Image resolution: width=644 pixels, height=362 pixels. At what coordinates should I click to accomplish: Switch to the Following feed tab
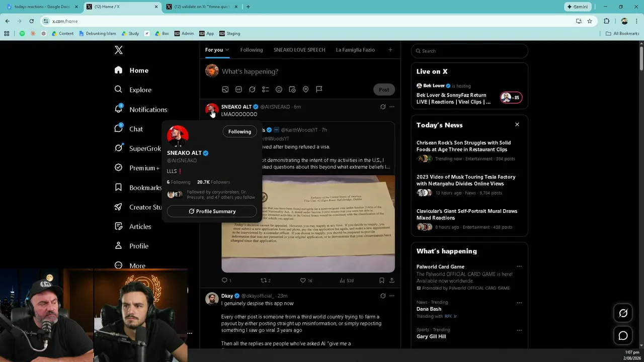click(x=252, y=50)
